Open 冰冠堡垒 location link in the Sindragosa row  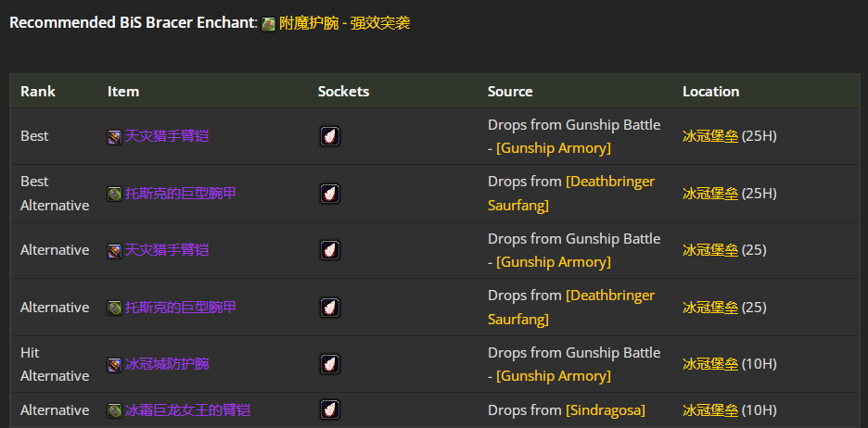710,410
